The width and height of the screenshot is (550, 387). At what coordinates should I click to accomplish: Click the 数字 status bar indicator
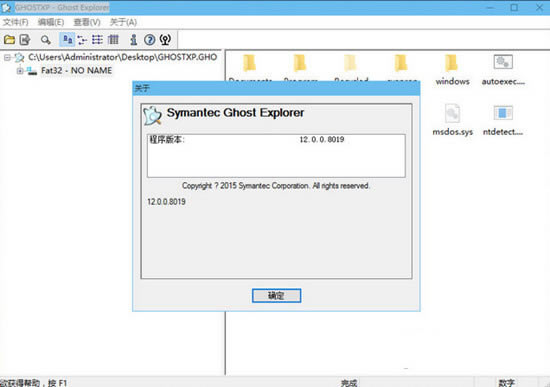tap(507, 382)
